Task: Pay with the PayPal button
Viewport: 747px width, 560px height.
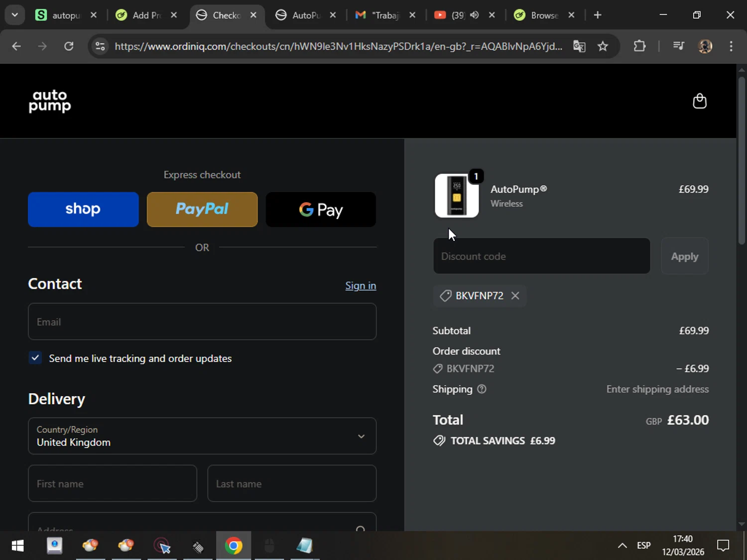Action: [x=202, y=210]
